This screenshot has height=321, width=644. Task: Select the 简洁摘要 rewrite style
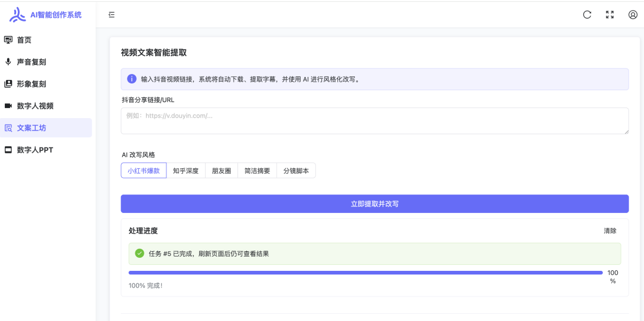pos(257,171)
